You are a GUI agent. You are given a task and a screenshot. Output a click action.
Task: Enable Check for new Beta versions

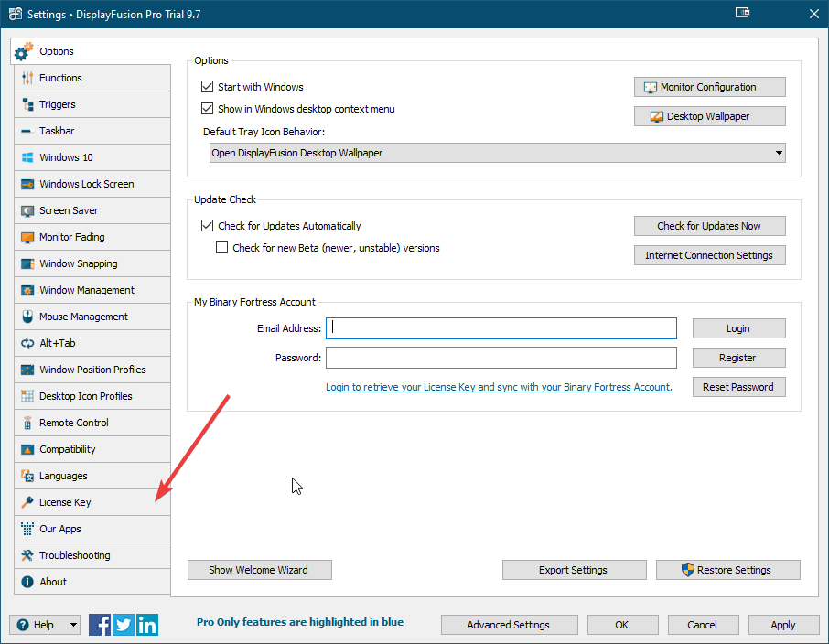pyautogui.click(x=222, y=248)
